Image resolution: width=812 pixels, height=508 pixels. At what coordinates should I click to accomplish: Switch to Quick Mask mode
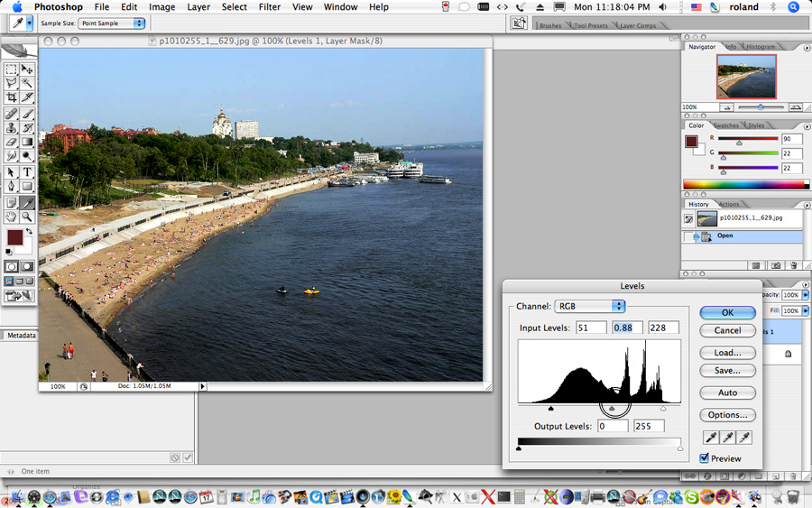pos(28,267)
